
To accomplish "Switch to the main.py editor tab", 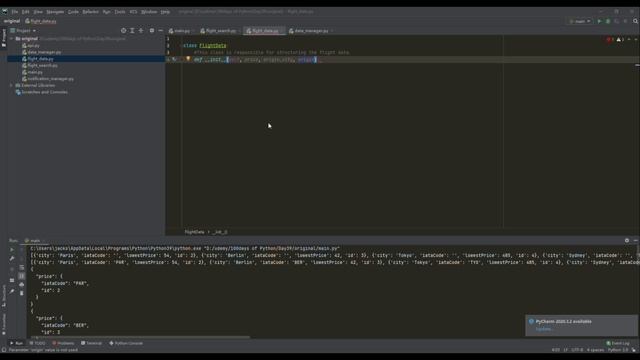I will tap(180, 31).
